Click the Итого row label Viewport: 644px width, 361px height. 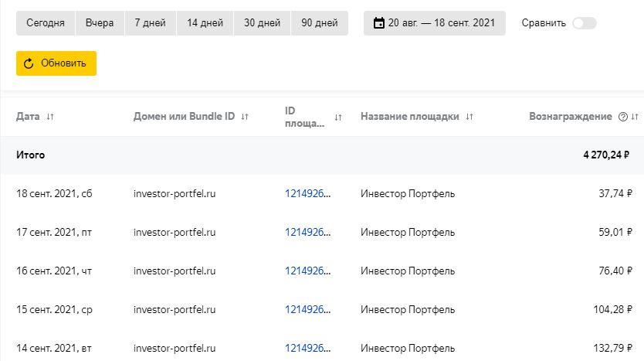pos(30,155)
